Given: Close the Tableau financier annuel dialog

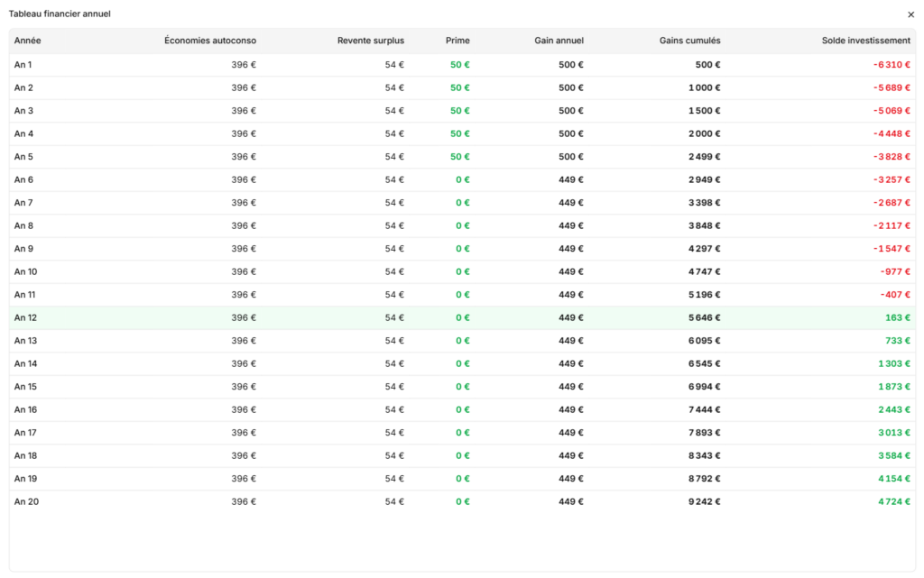Looking at the screenshot, I should click(910, 14).
